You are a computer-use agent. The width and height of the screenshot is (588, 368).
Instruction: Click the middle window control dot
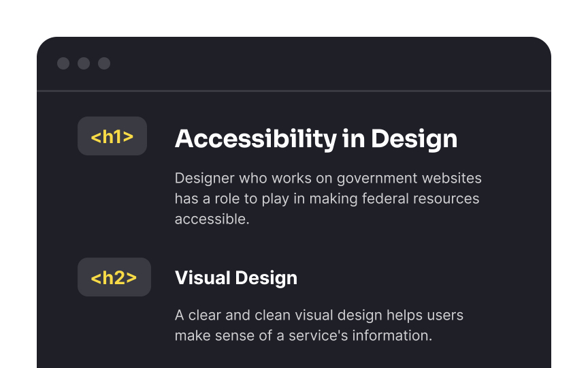84,63
